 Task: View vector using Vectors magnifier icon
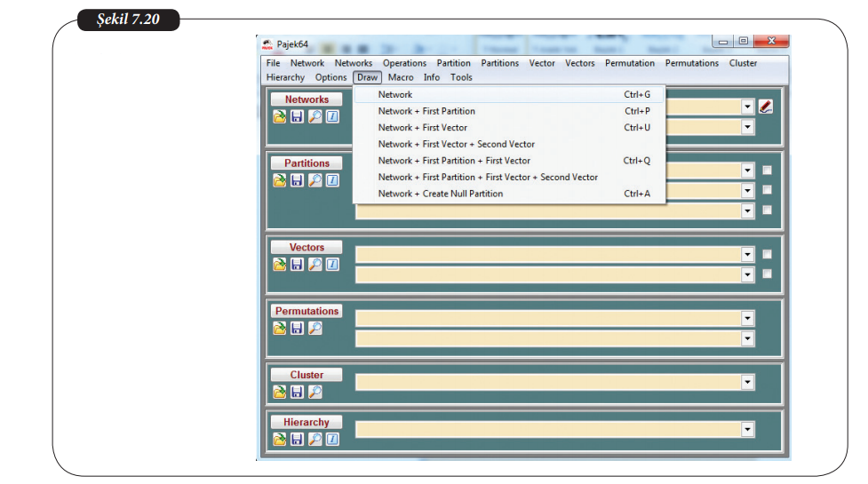(315, 265)
